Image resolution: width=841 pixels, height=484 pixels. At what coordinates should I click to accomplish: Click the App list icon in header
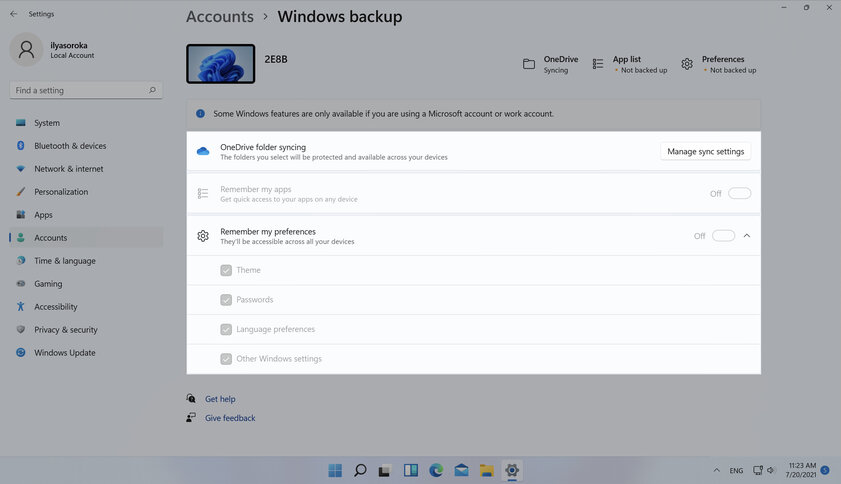pos(598,64)
